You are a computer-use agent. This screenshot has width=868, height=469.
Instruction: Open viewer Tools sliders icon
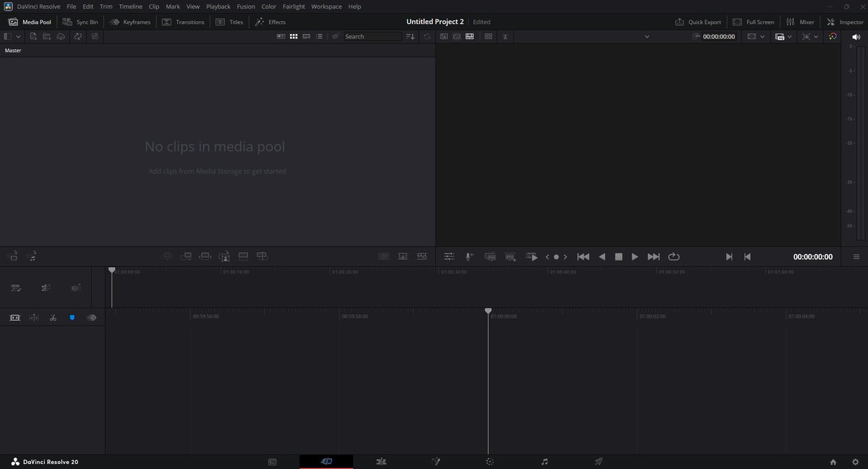[x=449, y=256]
